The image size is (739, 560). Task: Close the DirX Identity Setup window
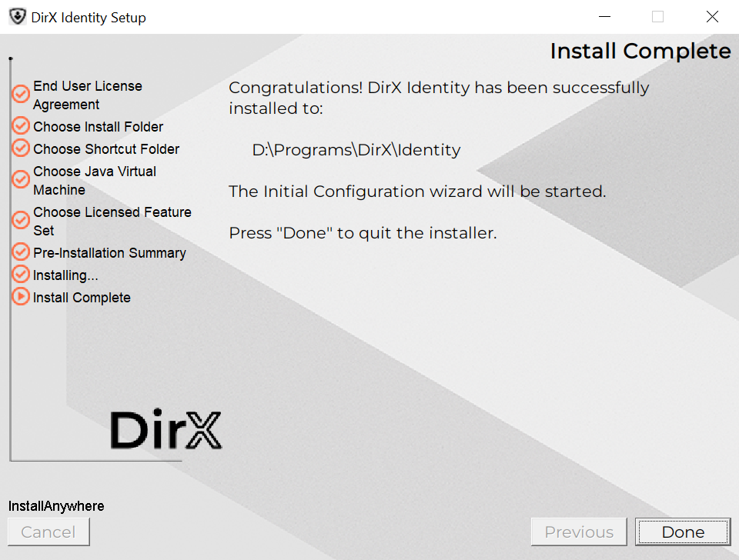[712, 17]
